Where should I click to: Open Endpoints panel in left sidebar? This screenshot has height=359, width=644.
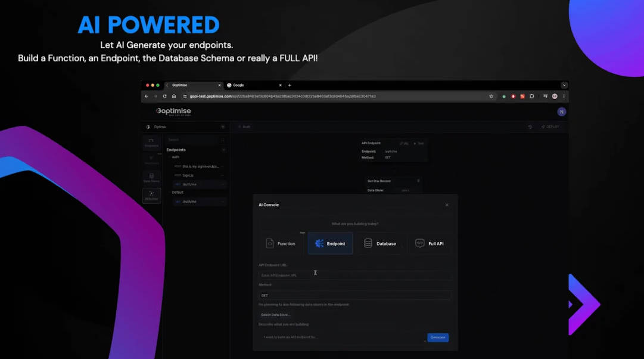[151, 143]
